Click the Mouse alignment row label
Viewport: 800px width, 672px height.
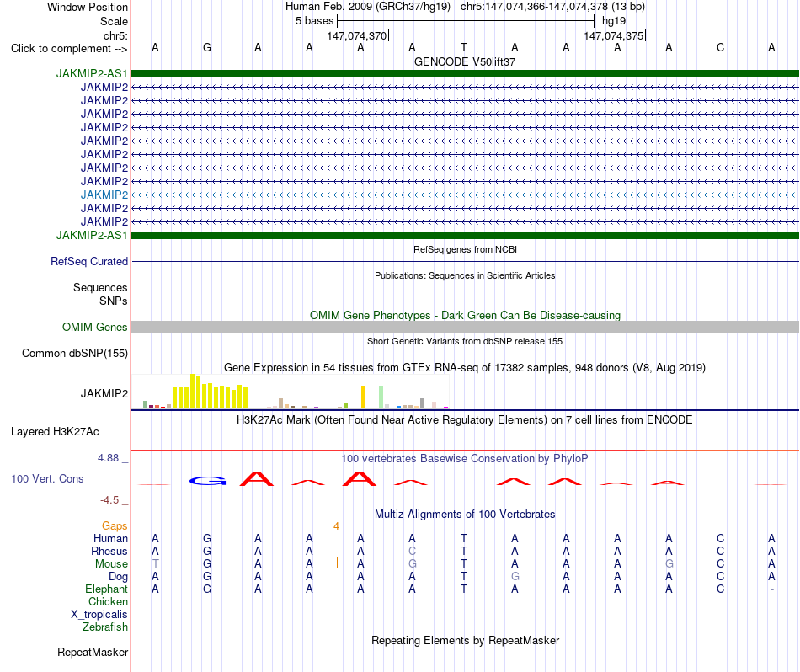111,564
